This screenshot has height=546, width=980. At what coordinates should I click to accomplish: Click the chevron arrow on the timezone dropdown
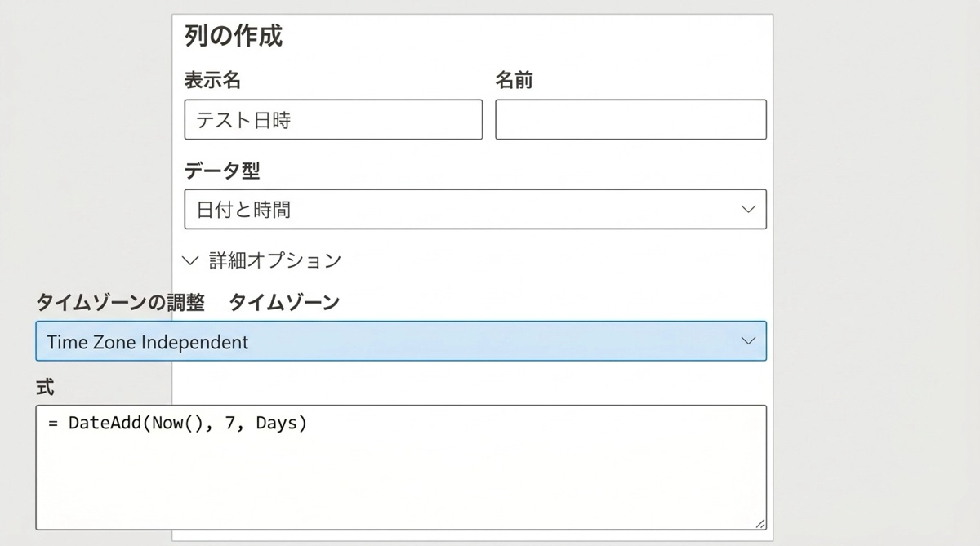pos(748,341)
